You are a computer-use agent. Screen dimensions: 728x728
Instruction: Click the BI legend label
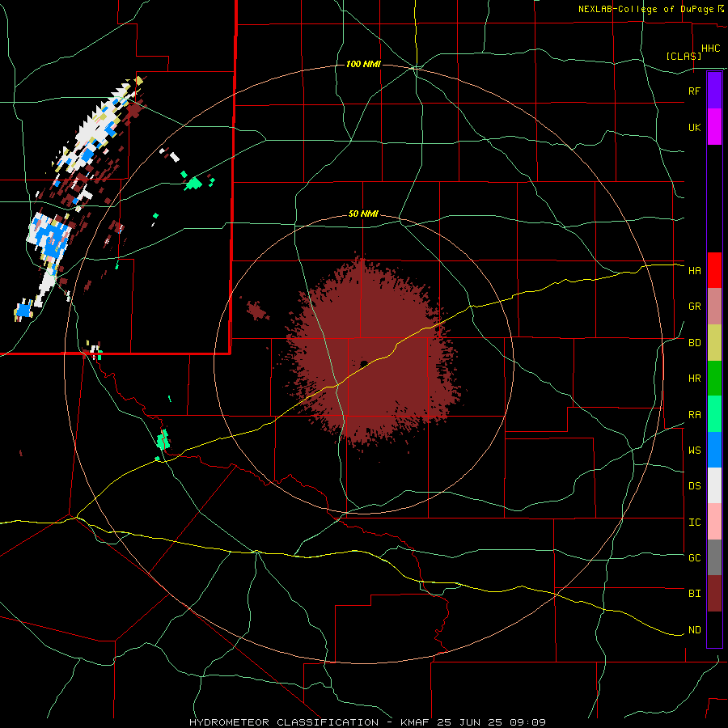pos(694,594)
